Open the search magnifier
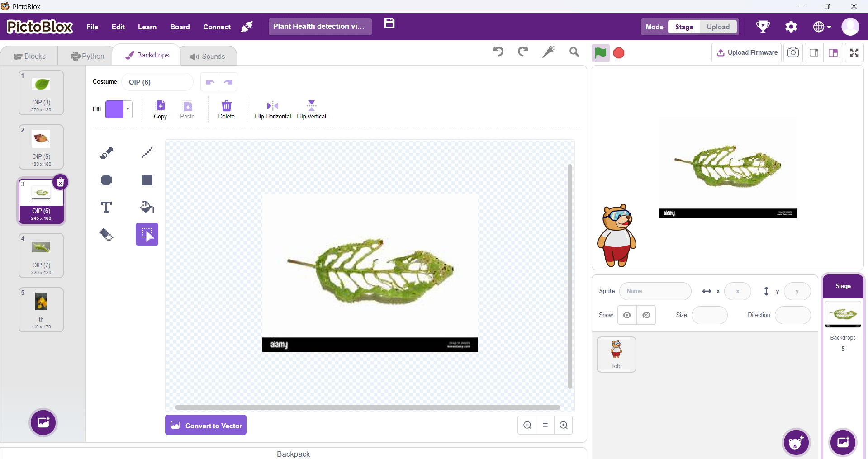 (574, 52)
